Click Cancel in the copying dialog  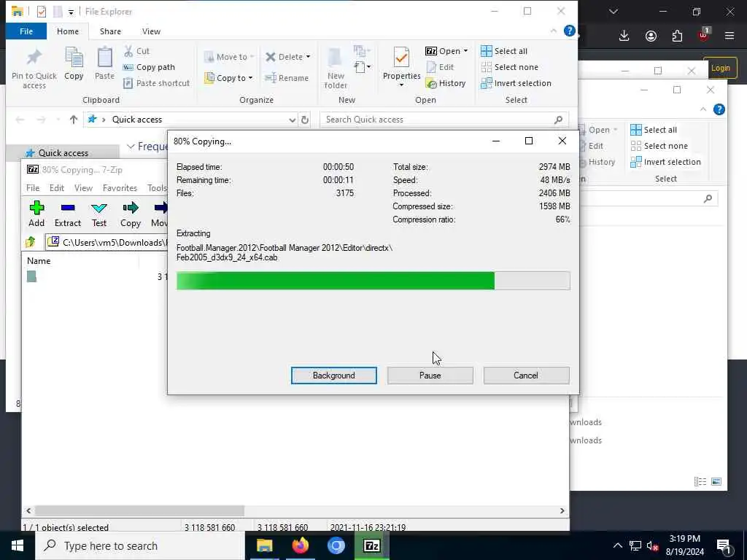(526, 376)
